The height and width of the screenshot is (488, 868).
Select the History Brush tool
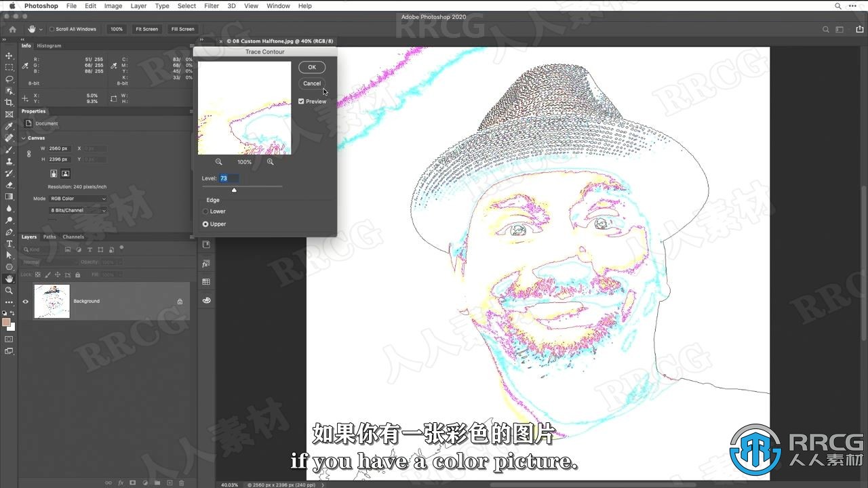pyautogui.click(x=9, y=173)
